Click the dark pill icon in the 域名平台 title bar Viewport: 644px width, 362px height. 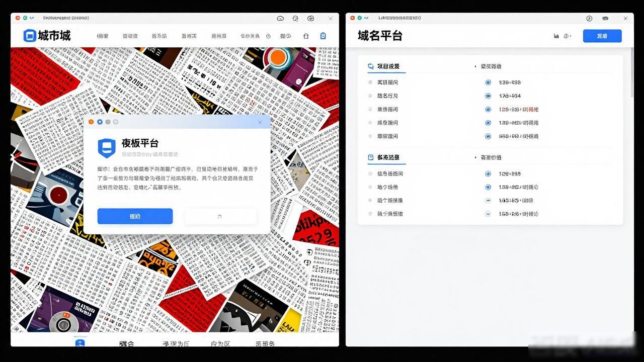tap(605, 18)
